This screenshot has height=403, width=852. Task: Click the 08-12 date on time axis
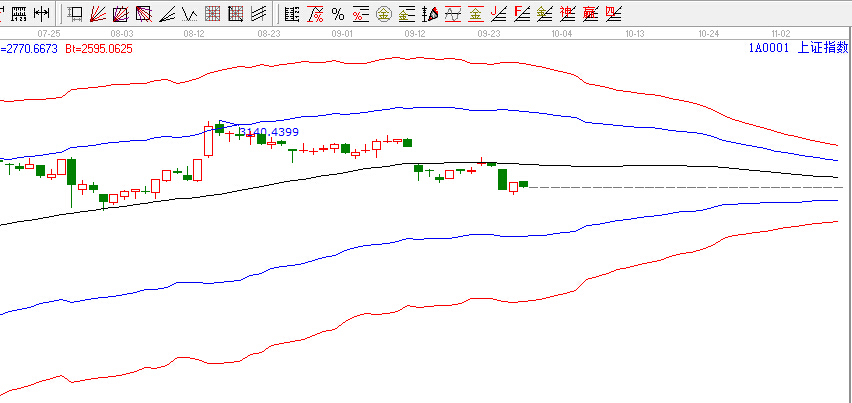pos(195,33)
